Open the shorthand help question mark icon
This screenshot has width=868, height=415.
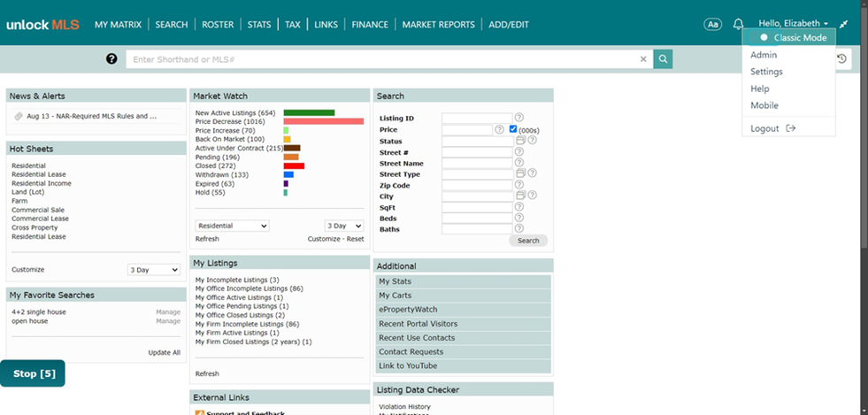click(111, 58)
